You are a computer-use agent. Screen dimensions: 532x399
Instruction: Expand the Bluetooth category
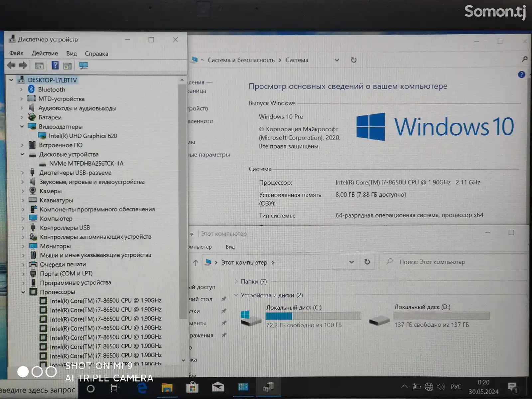tap(22, 89)
